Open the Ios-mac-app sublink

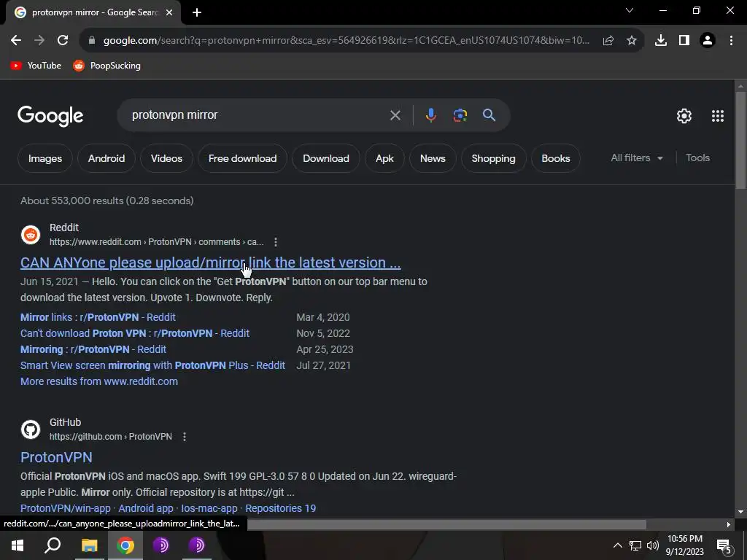click(209, 508)
